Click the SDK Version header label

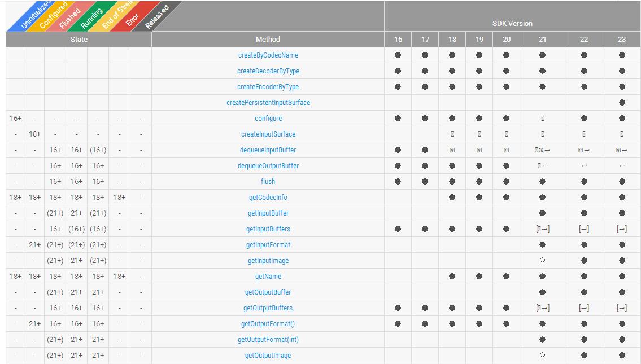coord(512,23)
